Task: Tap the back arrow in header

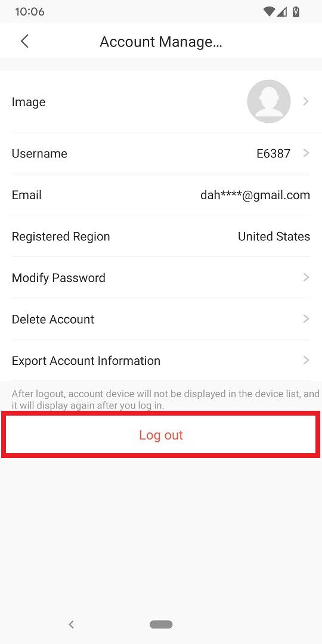Action: (24, 41)
